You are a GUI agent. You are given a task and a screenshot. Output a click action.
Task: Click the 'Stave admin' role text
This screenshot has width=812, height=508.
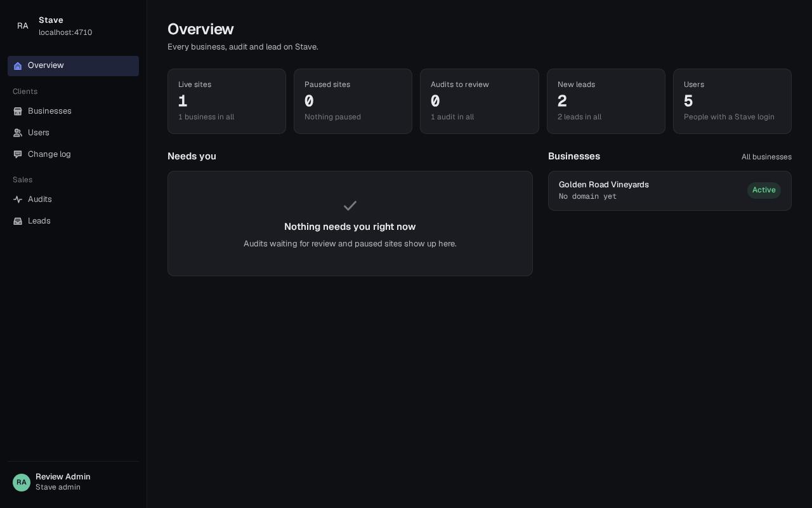[58, 488]
